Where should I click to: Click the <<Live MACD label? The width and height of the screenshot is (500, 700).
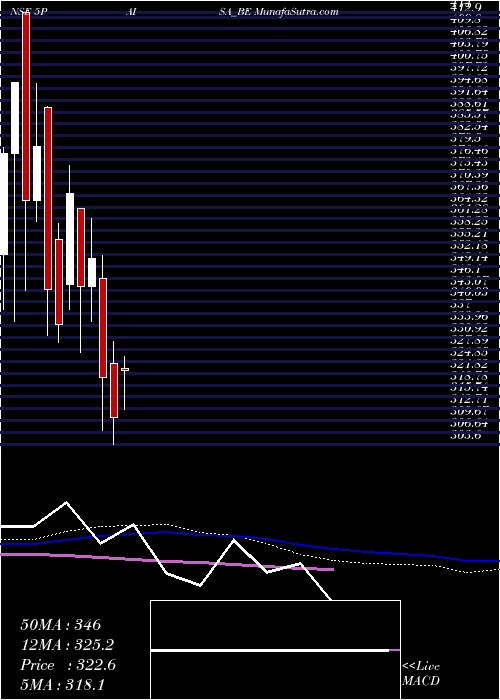421,674
